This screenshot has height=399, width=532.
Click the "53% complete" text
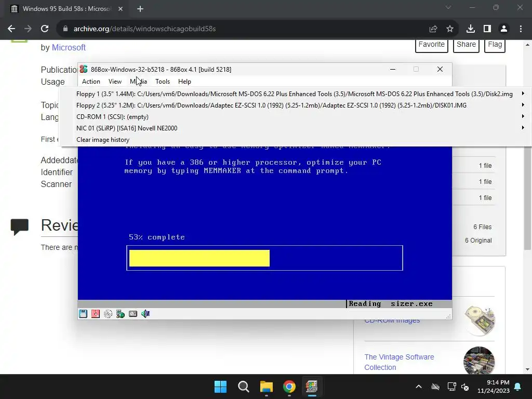tap(157, 237)
